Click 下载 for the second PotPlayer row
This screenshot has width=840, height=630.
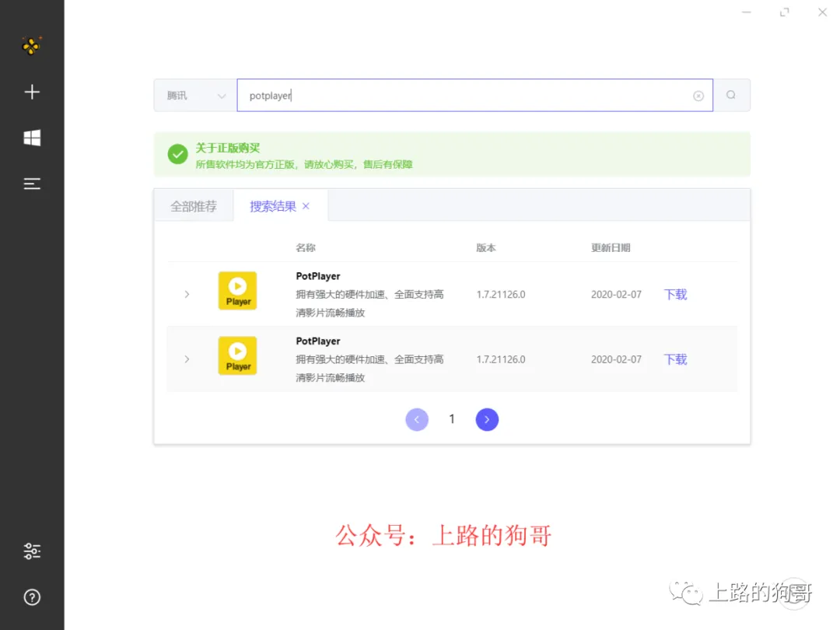point(676,359)
